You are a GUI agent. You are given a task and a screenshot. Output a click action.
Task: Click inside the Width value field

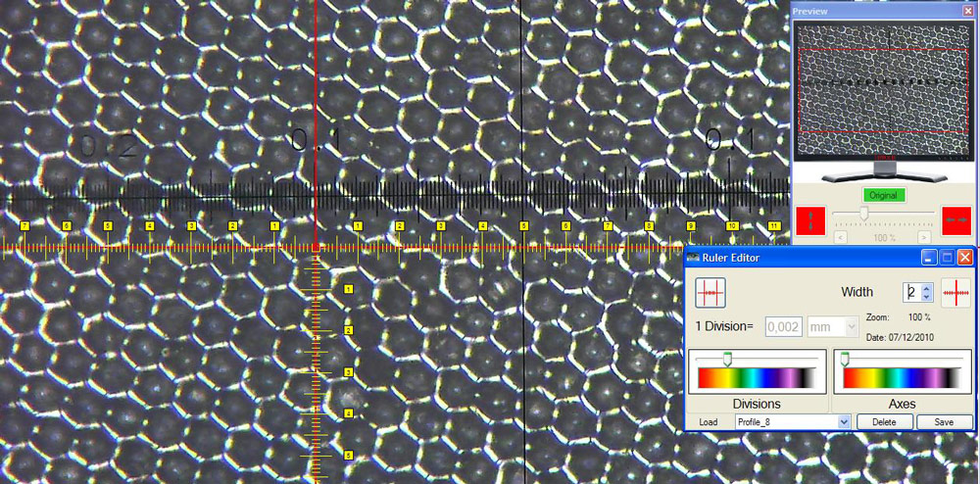click(912, 292)
